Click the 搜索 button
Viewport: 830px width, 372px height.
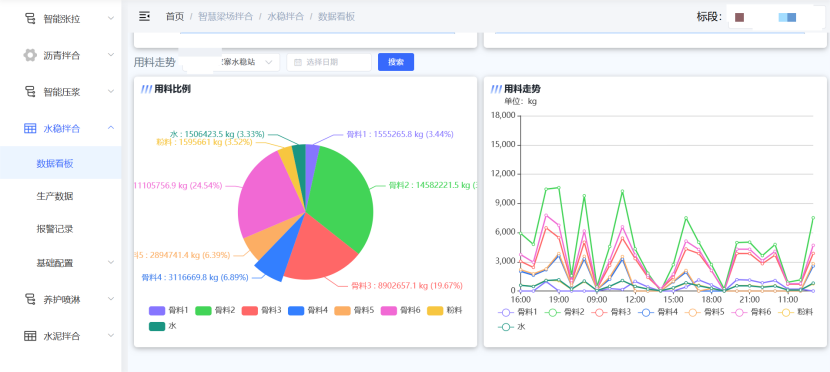(x=396, y=62)
